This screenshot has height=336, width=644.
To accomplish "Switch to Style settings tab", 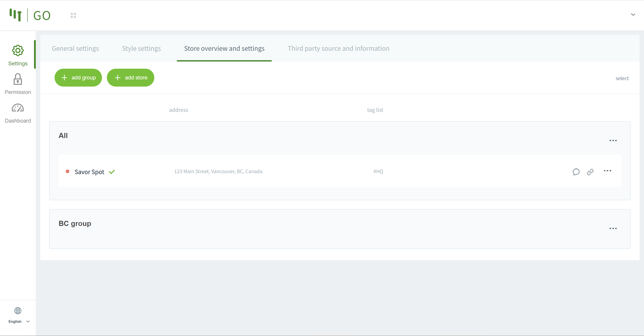I will click(141, 49).
